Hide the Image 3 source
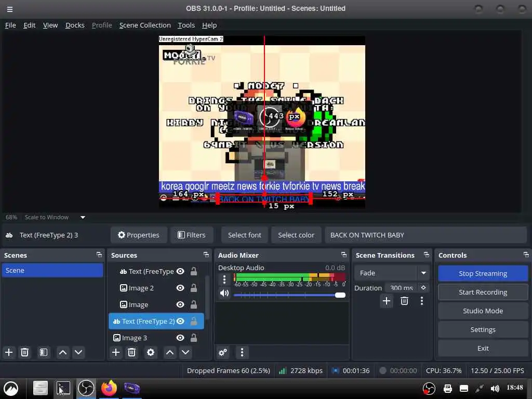 click(x=180, y=338)
